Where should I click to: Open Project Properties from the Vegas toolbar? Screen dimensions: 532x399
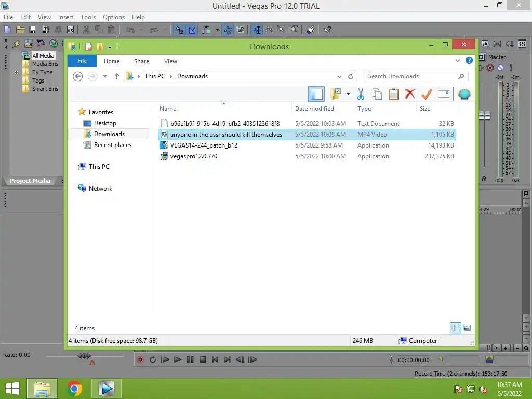coord(71,30)
